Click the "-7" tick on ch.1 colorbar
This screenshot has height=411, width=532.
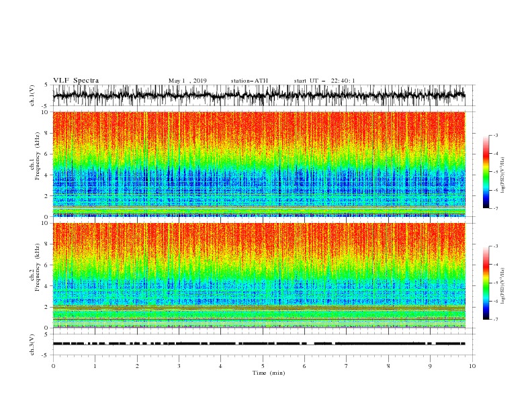point(496,208)
